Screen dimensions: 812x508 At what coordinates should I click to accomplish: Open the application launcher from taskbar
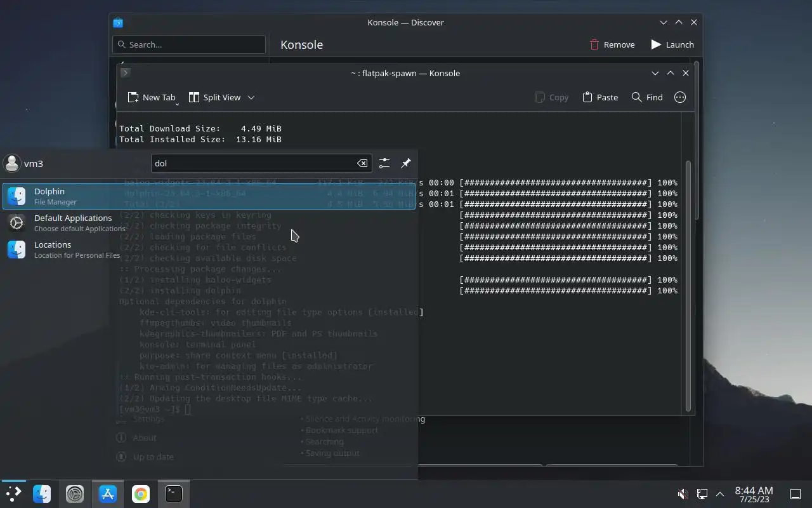click(x=13, y=493)
